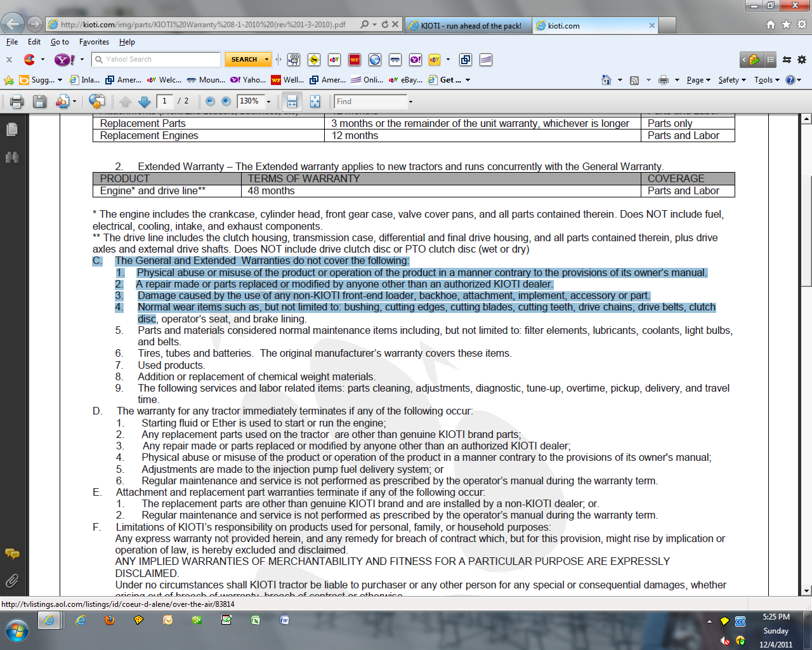Click the PDF print icon
This screenshot has width=812, height=650.
pos(17,102)
